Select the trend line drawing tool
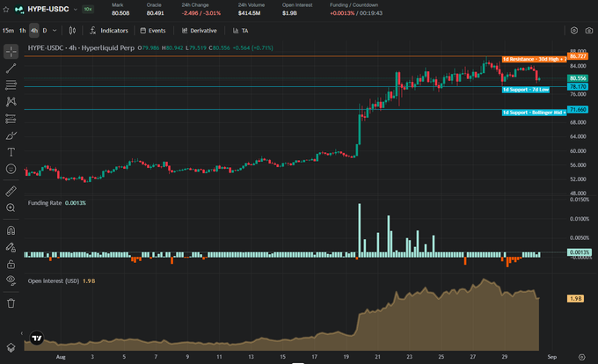598x364 pixels. 11,69
